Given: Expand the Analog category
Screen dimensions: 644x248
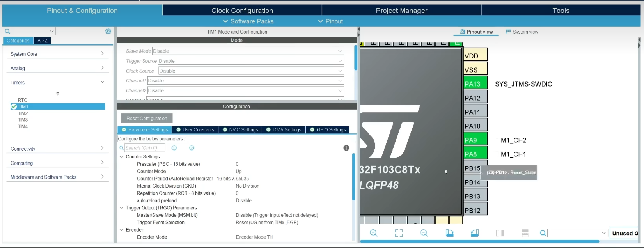Looking at the screenshot, I should click(x=57, y=68).
